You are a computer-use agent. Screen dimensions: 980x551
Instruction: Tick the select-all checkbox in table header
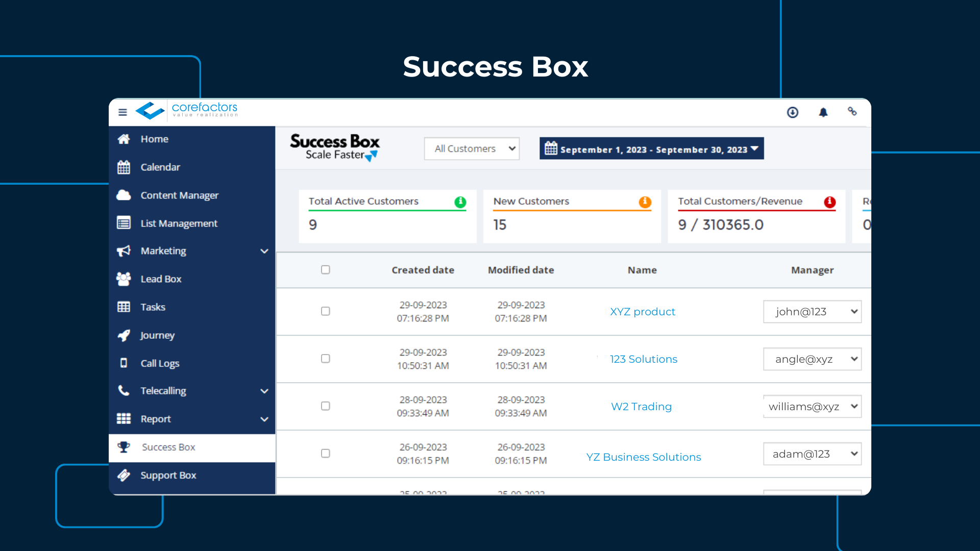(325, 270)
